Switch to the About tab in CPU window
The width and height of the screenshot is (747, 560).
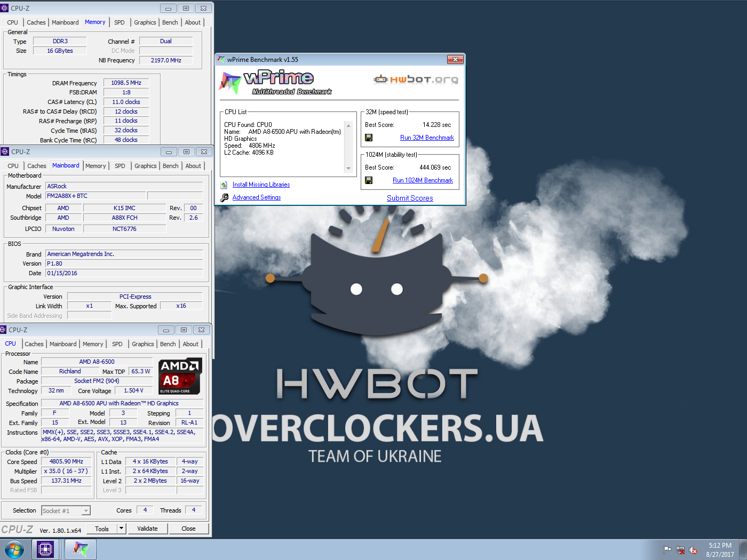point(190,344)
